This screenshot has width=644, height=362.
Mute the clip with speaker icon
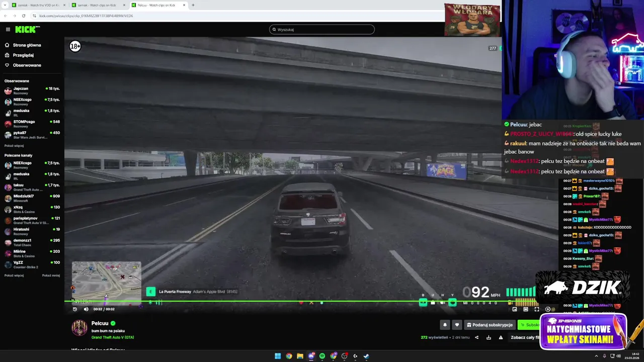pyautogui.click(x=86, y=309)
